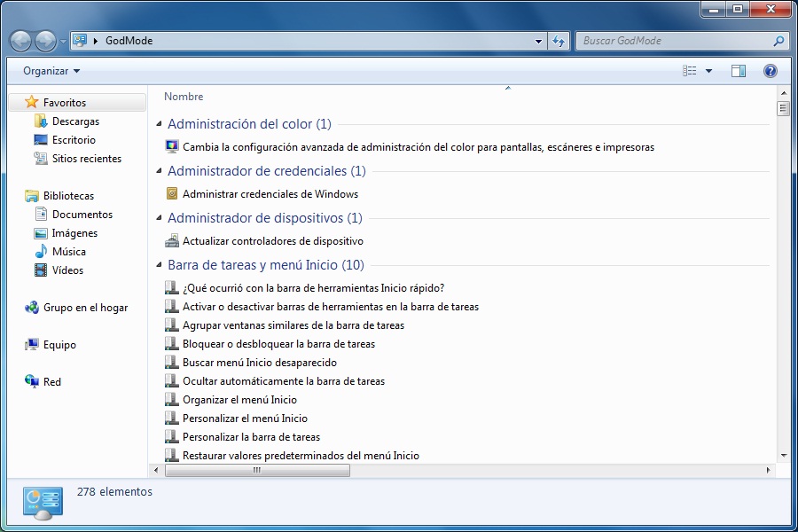The height and width of the screenshot is (532, 798).
Task: Click the Forward navigation arrow
Action: (x=45, y=42)
